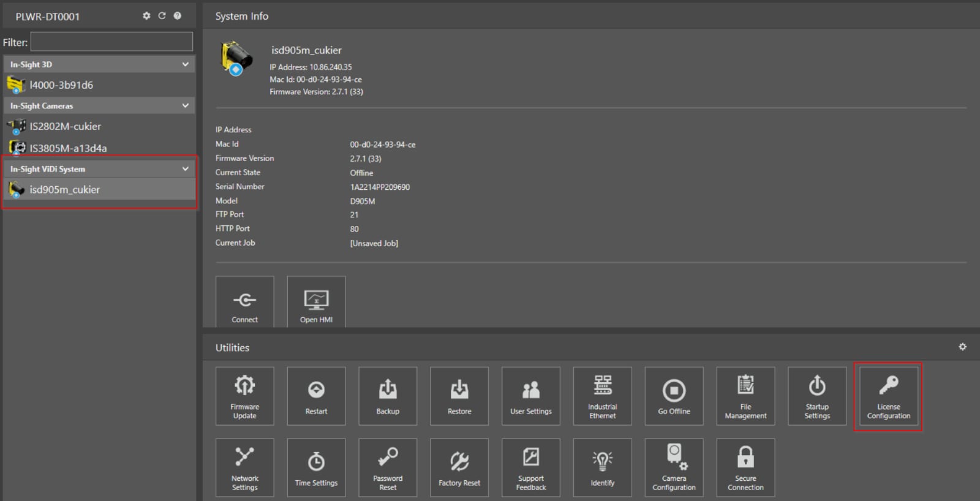Screen dimensions: 980x501
Task: Open the Firmware Update utility
Action: 244,396
